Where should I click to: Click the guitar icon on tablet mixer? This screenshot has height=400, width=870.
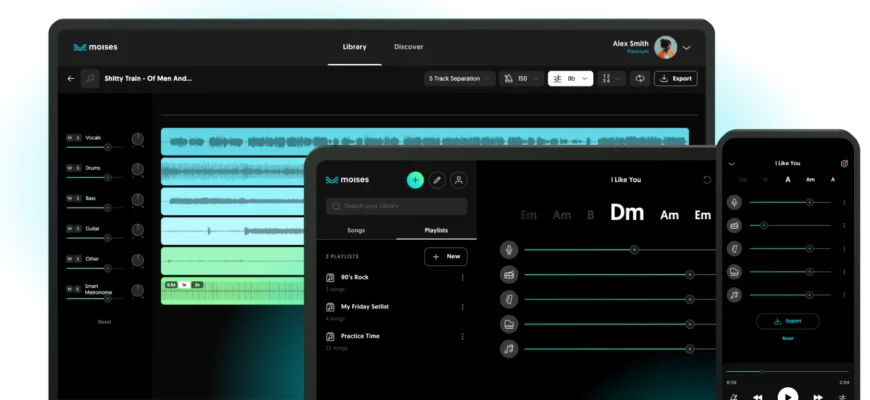point(509,299)
